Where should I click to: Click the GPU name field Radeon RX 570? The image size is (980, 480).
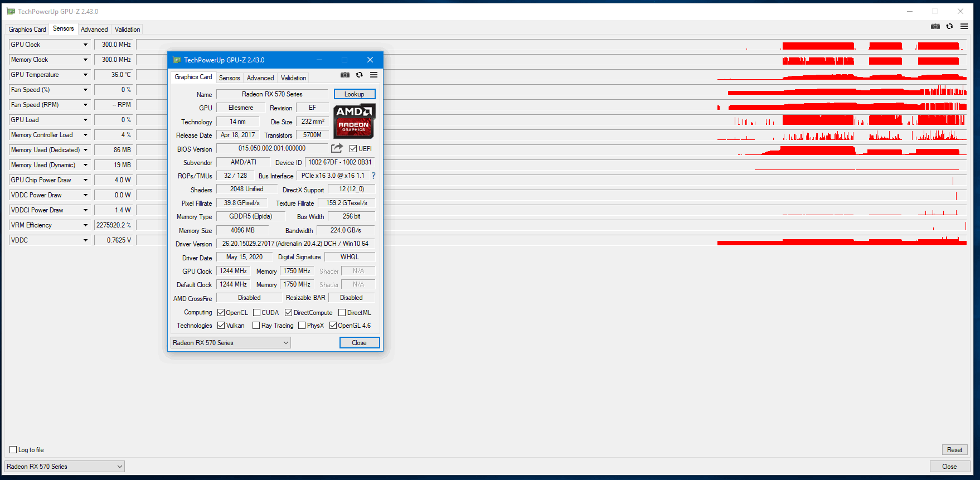click(272, 94)
